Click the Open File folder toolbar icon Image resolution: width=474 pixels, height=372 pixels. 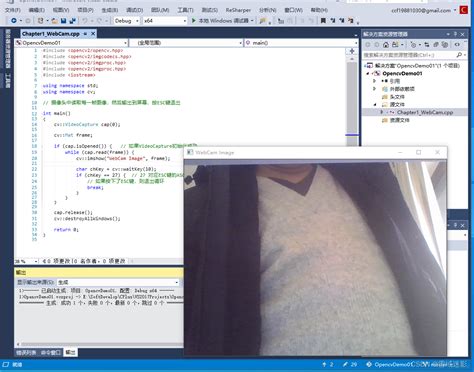tap(55, 21)
